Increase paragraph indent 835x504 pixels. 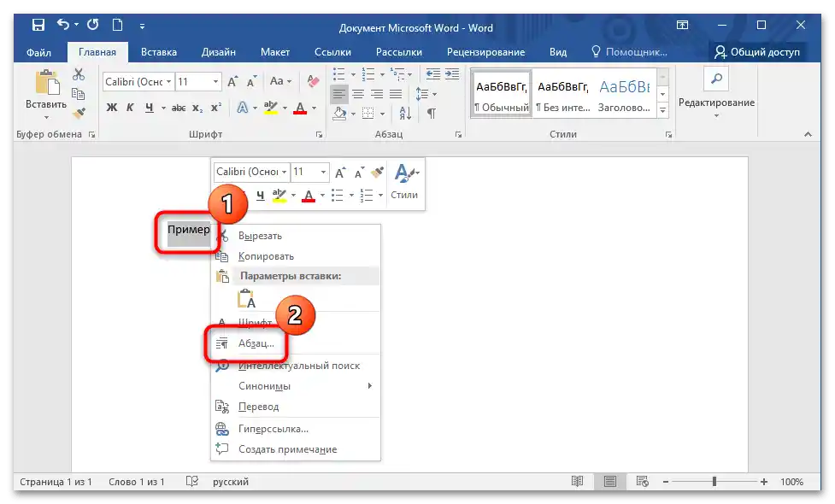452,74
